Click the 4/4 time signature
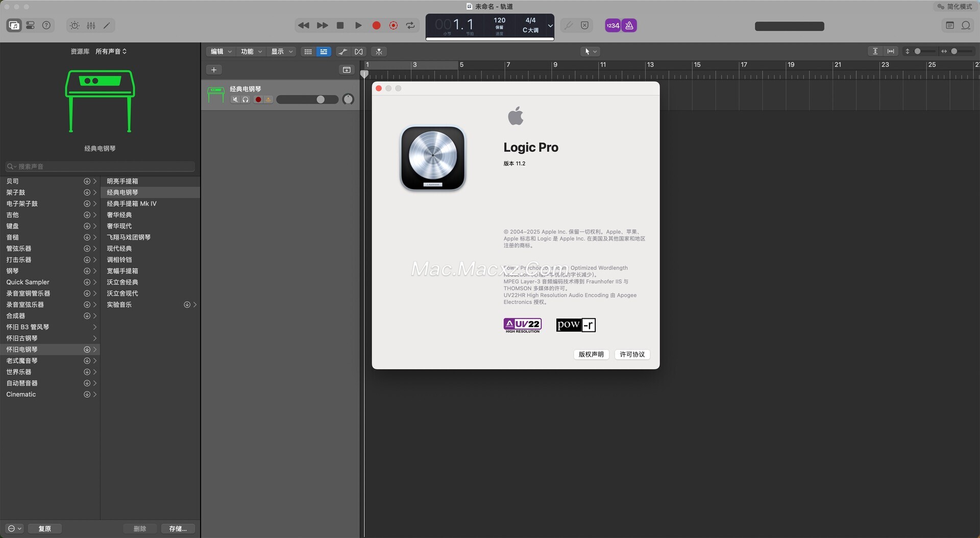This screenshot has height=538, width=980. pyautogui.click(x=531, y=20)
